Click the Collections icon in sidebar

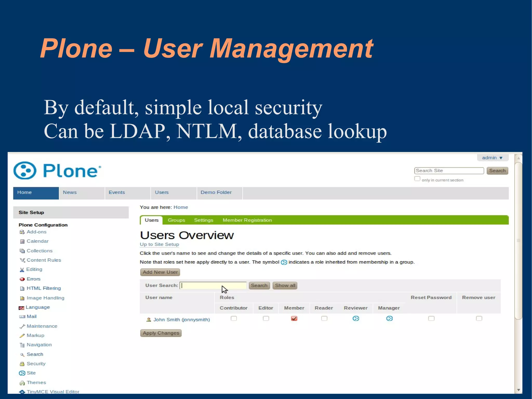22,251
